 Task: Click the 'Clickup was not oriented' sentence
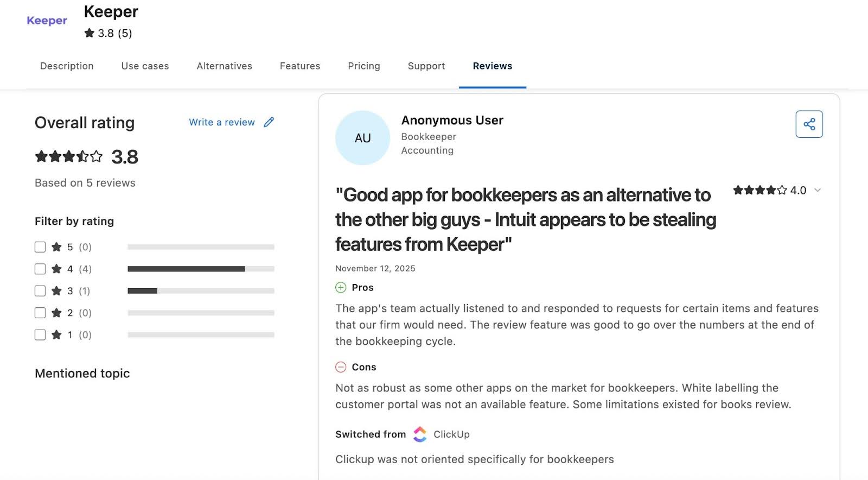[475, 459]
